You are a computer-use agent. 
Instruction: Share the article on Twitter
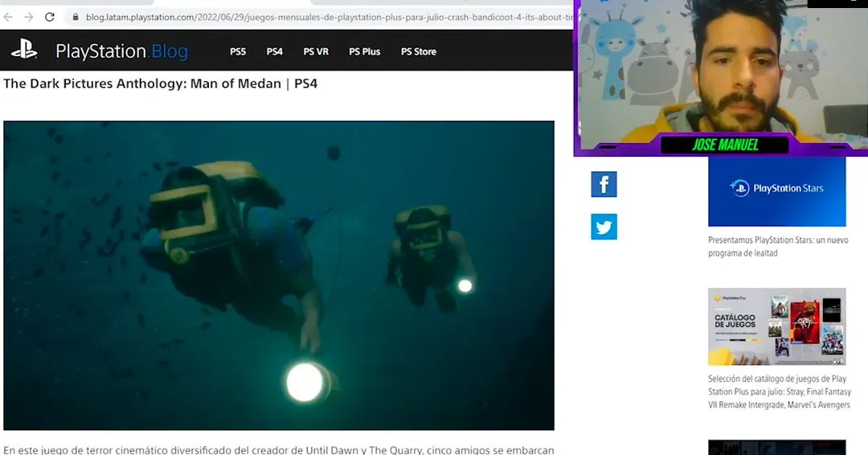pos(604,227)
